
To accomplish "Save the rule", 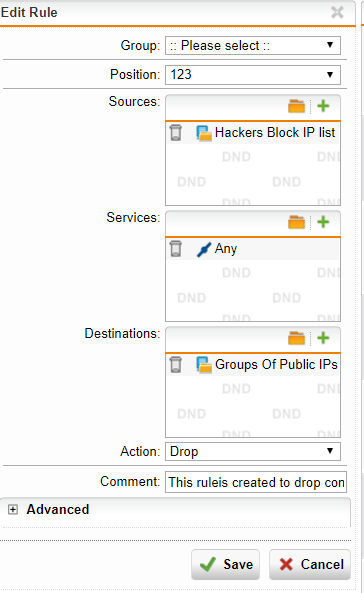I will [x=226, y=565].
